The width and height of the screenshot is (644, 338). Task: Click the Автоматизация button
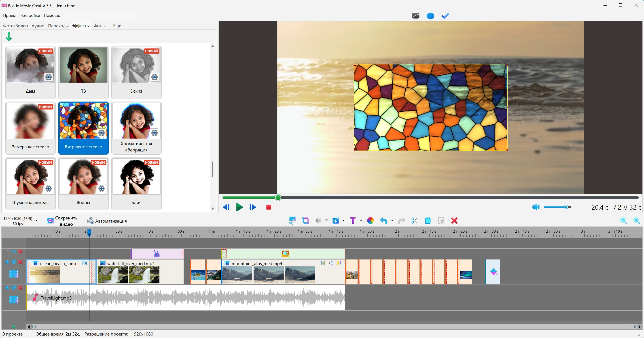[x=107, y=221]
